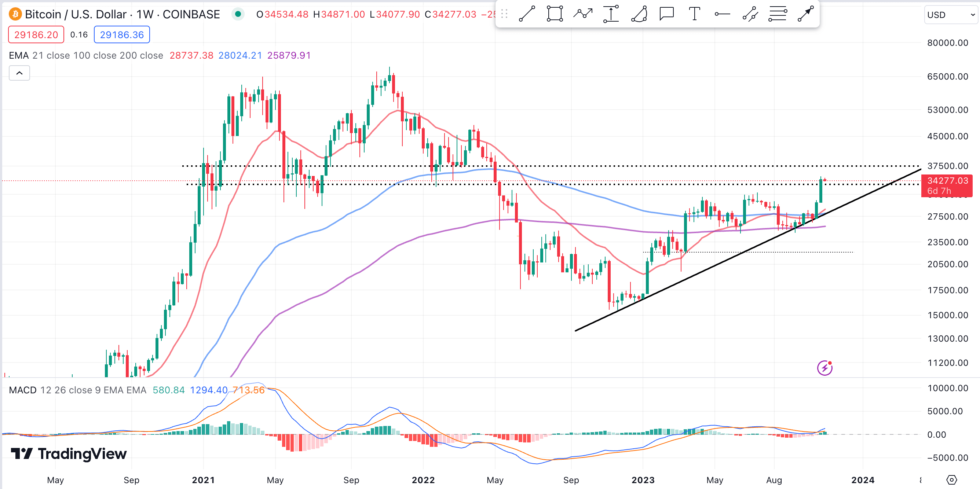Select the parallel channel tool
Screen dimensions: 980x489
pos(750,14)
